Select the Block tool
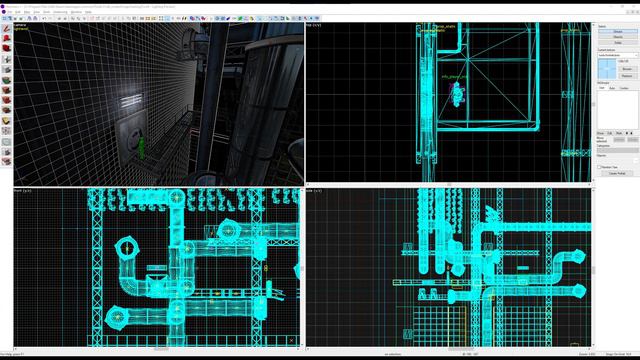Screen dimensions: 640x360 tap(6, 70)
